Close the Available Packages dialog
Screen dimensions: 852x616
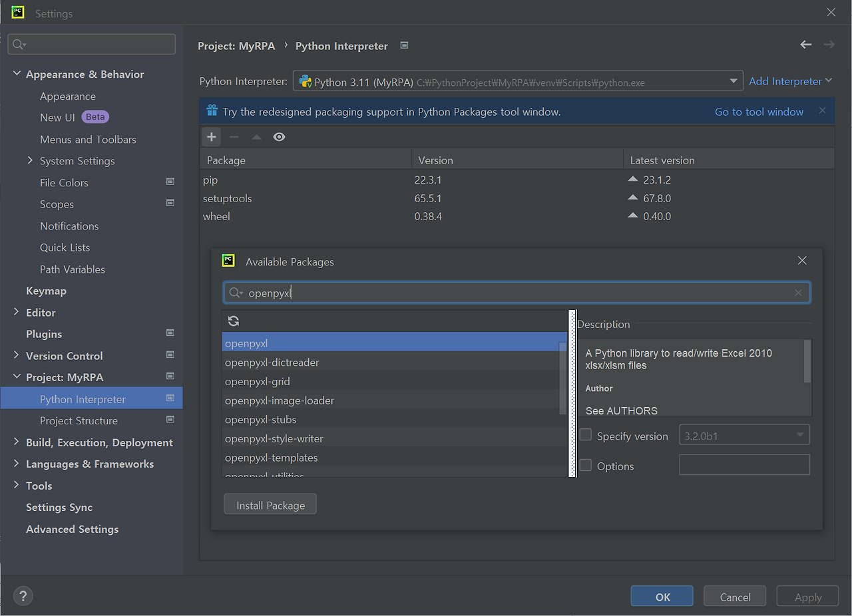click(802, 261)
